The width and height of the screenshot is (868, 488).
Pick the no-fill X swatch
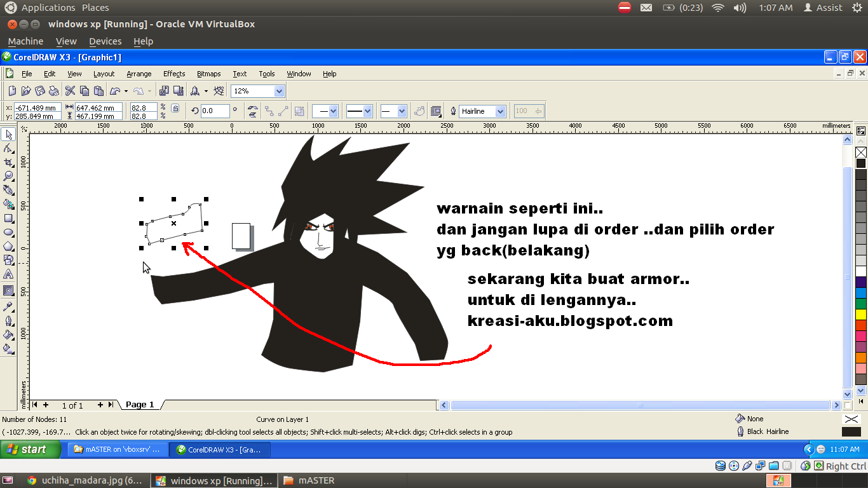861,152
